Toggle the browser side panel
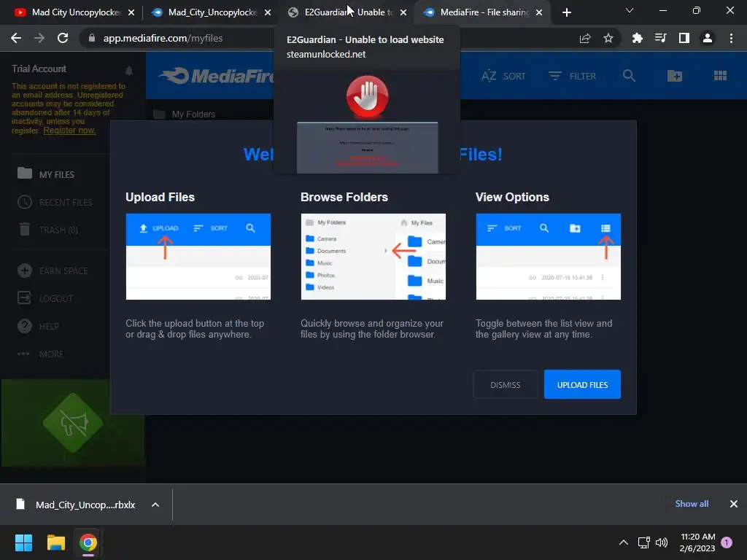Image resolution: width=747 pixels, height=560 pixels. coord(684,38)
